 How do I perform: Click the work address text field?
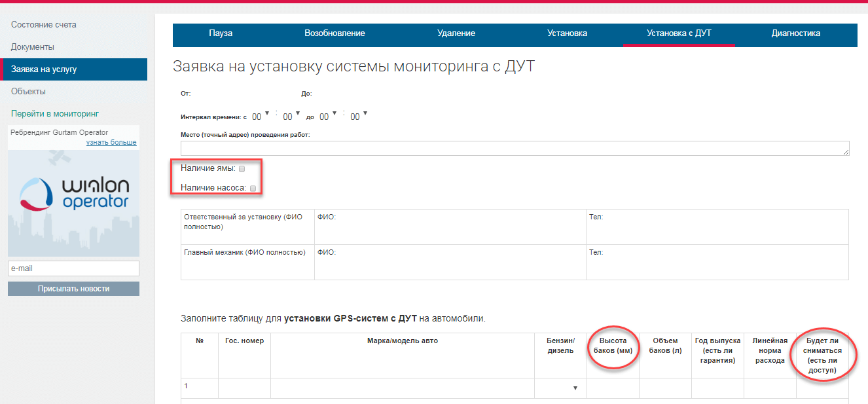coord(515,149)
